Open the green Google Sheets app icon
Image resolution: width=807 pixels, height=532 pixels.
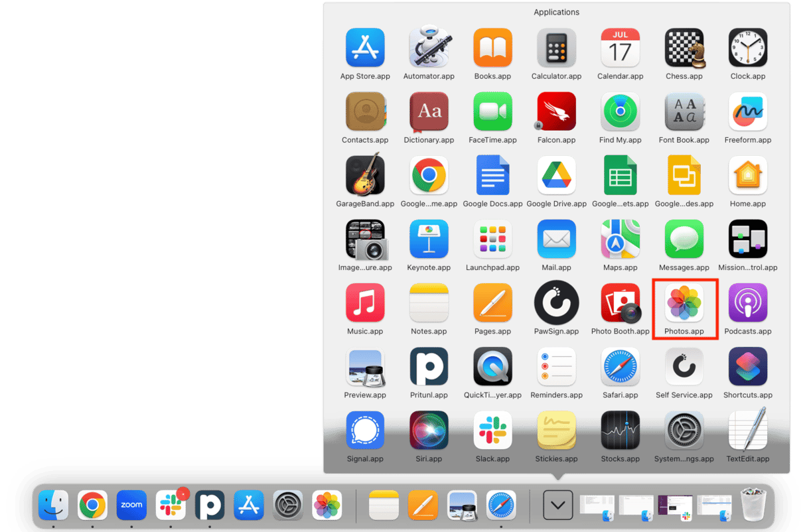(620, 175)
